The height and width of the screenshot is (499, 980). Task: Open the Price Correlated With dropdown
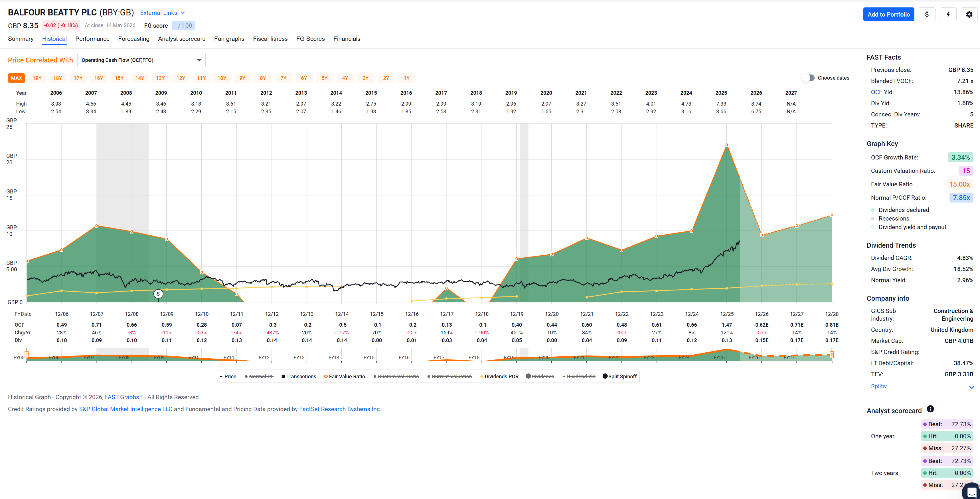141,60
